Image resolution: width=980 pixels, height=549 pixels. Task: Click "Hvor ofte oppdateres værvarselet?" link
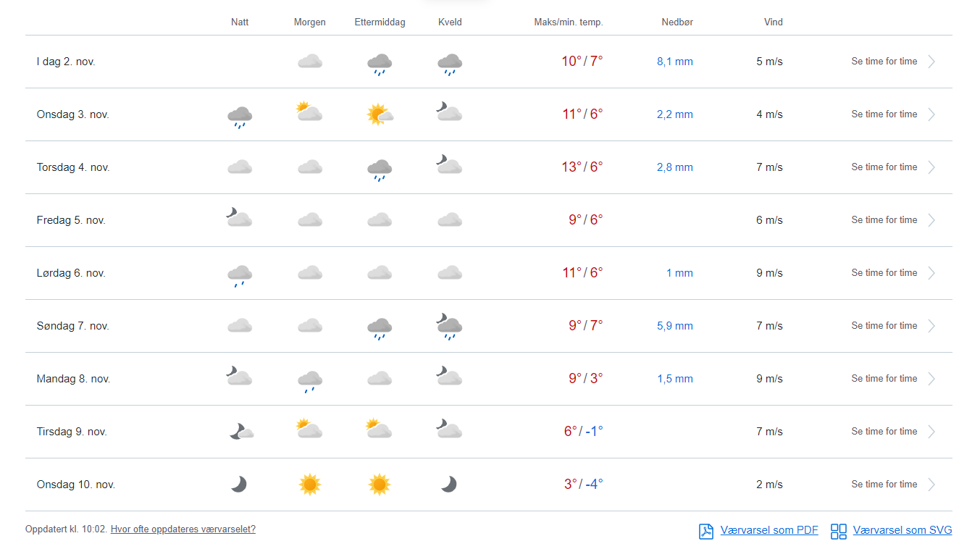click(x=183, y=529)
